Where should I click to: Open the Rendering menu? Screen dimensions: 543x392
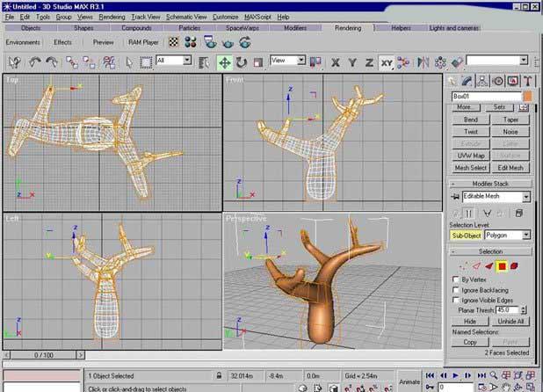coord(112,17)
